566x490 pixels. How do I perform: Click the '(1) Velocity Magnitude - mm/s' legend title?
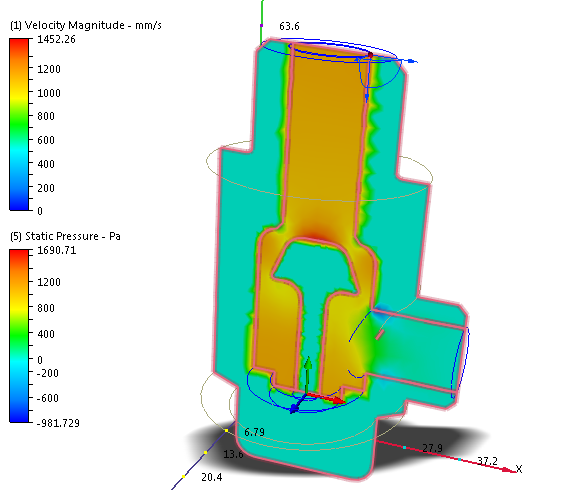[86, 25]
